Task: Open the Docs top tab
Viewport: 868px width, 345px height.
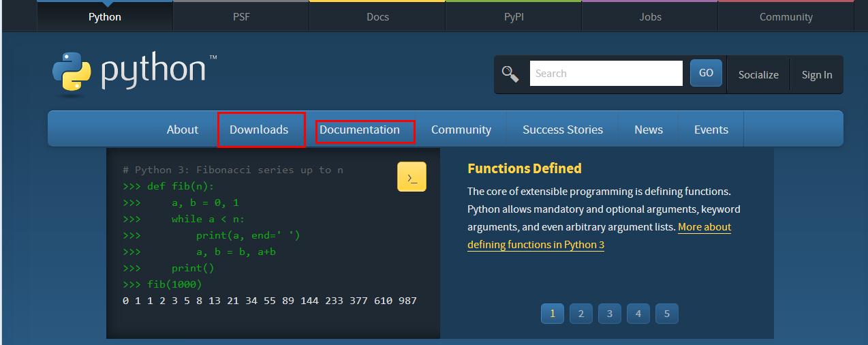Action: [377, 17]
